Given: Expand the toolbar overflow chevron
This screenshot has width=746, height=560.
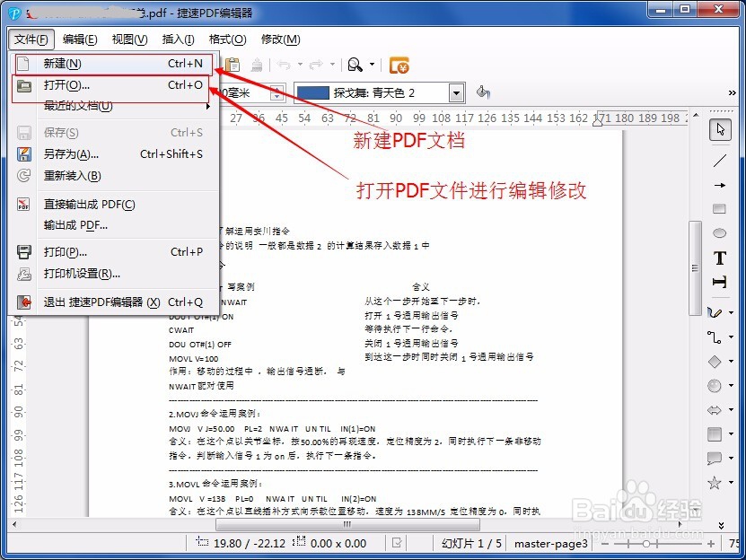Looking at the screenshot, I should (733, 92).
